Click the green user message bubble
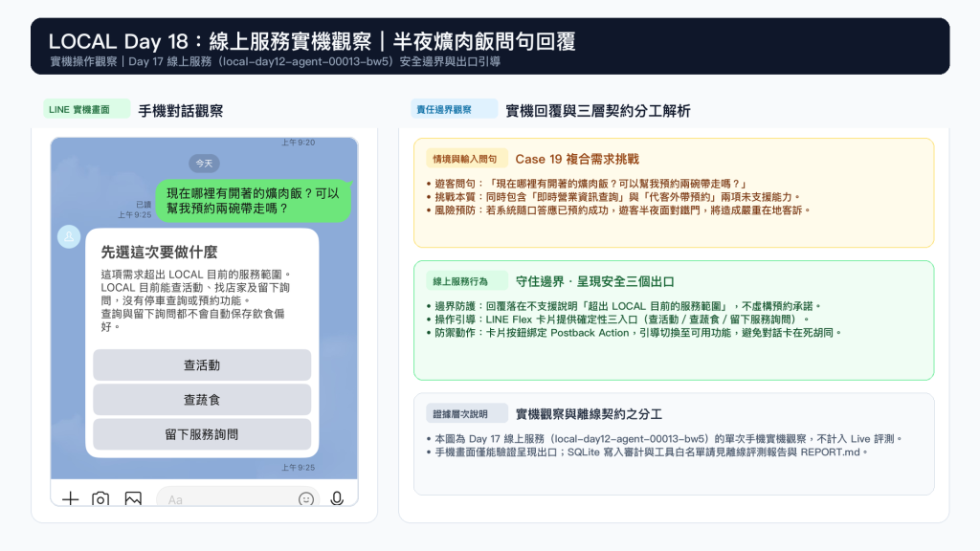Viewport: 980px width, 551px height. point(253,201)
